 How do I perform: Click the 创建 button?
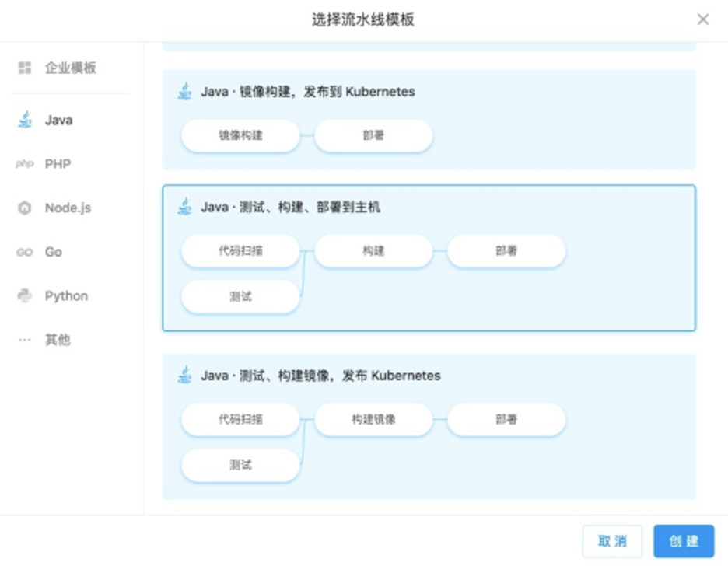point(684,541)
